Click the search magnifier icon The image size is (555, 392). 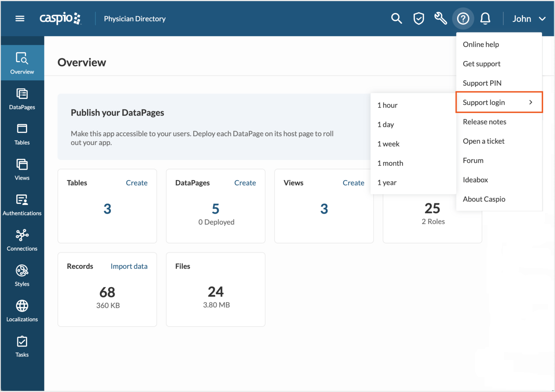click(x=396, y=18)
